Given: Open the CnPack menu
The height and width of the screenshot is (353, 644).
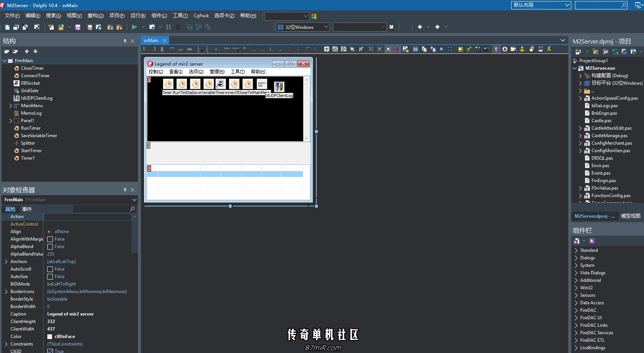Looking at the screenshot, I should pos(201,16).
